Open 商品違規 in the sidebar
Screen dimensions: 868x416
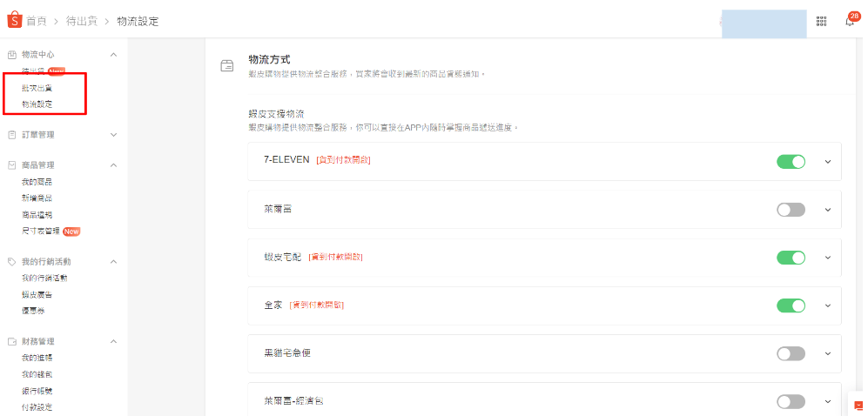[x=37, y=215]
